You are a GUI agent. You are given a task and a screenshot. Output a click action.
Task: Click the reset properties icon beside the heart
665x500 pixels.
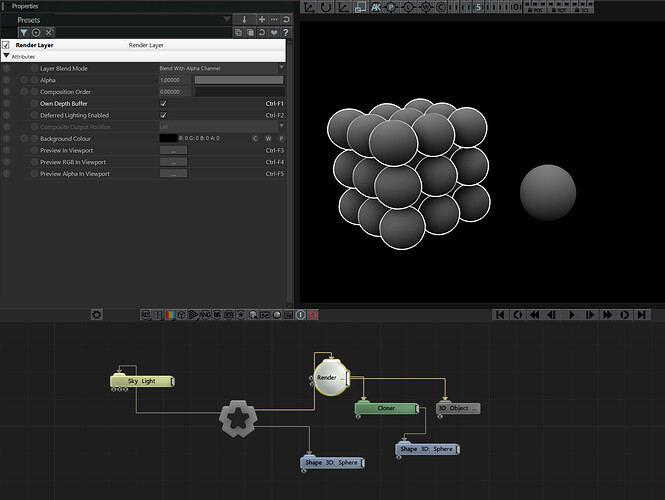click(x=262, y=32)
